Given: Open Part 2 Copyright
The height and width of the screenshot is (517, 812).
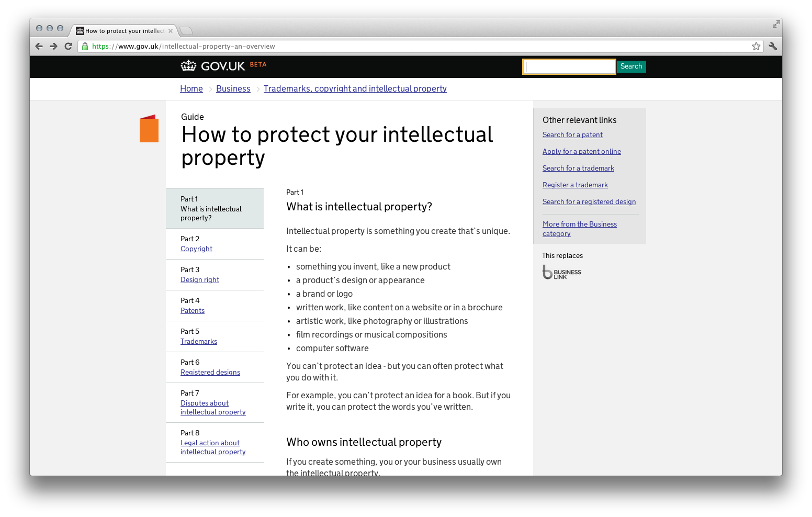Looking at the screenshot, I should [196, 249].
